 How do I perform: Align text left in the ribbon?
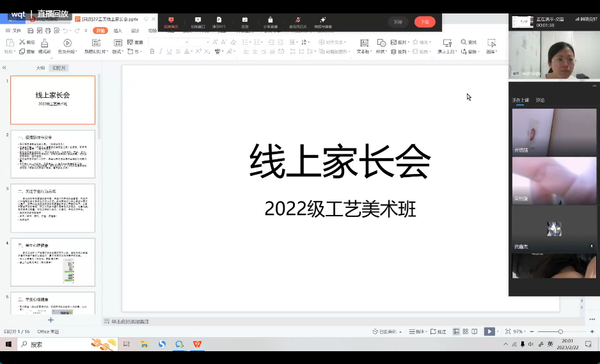pos(246,51)
